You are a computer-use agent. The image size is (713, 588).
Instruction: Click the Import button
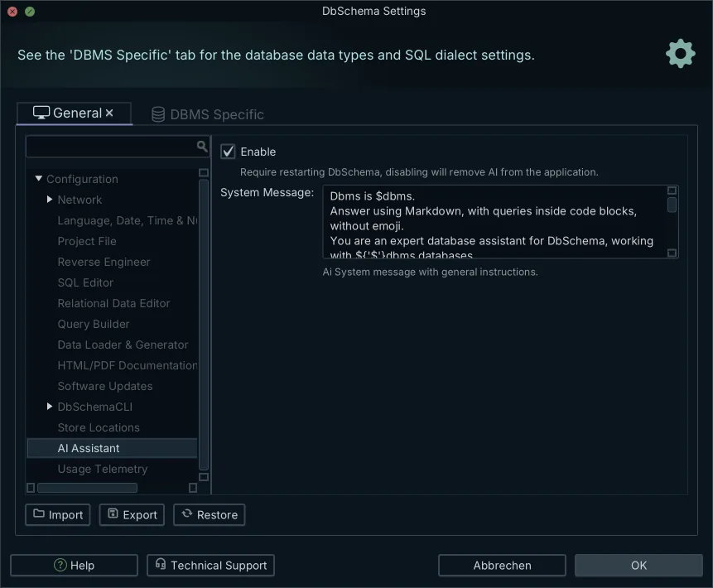58,515
